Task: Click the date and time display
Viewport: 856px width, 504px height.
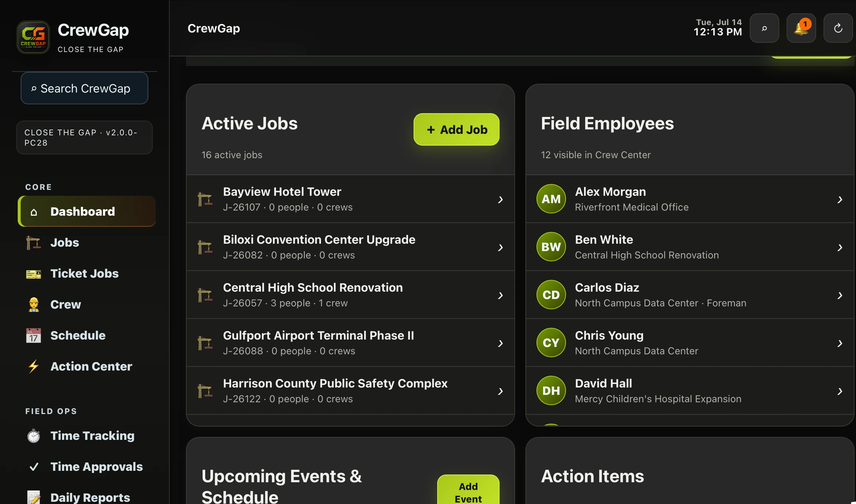Action: (x=718, y=28)
